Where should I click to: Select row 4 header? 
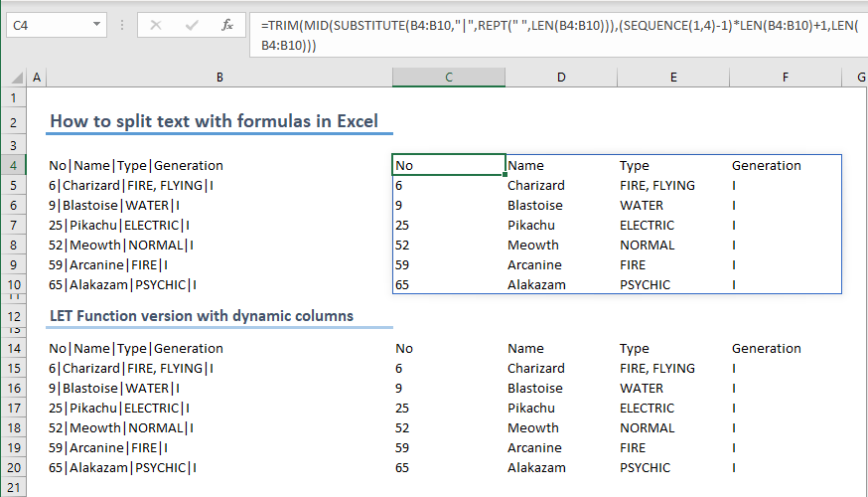(x=13, y=165)
